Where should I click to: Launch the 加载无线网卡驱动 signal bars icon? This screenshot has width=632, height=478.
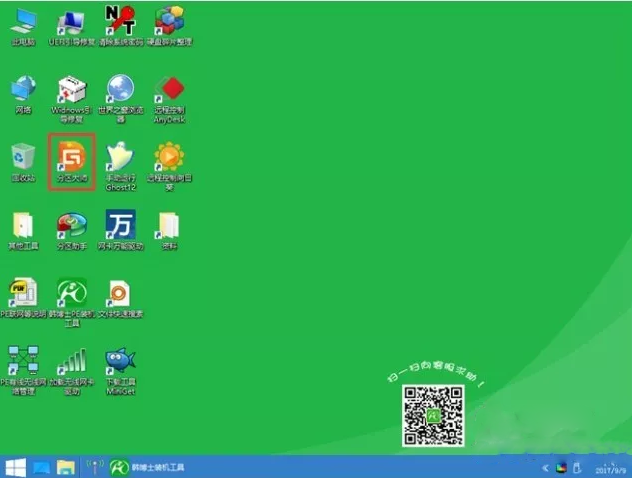[71, 362]
